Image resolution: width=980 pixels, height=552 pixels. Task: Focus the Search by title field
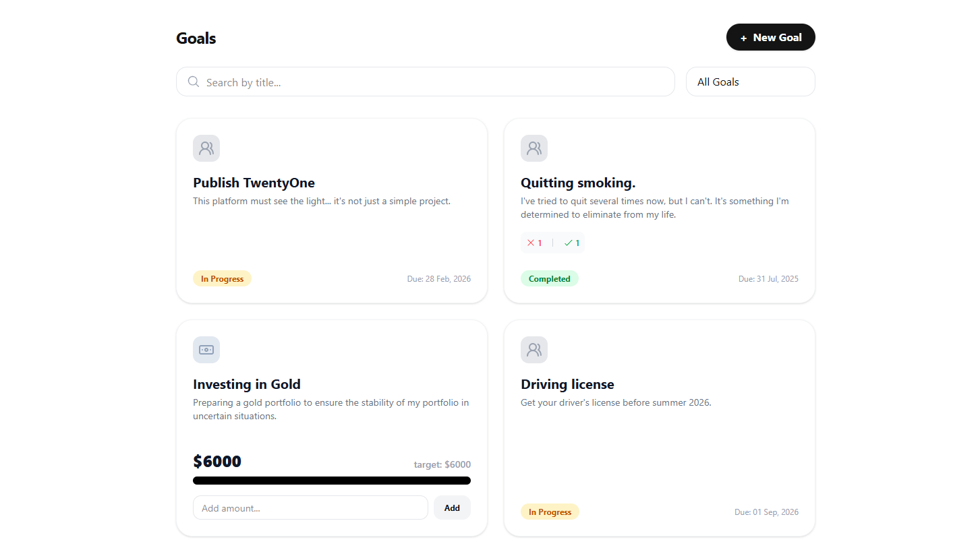(432, 82)
